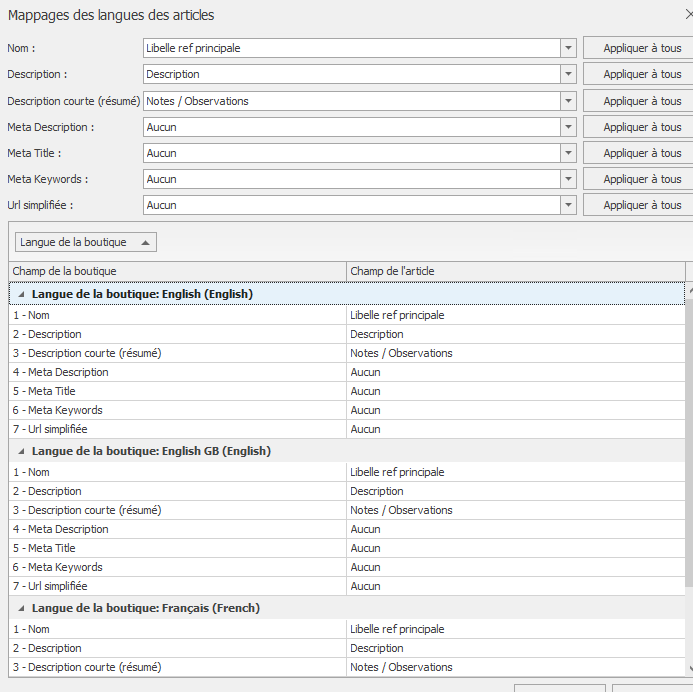Open the Nom field dropdown arrow
Screen dimensions: 693x692
point(568,48)
